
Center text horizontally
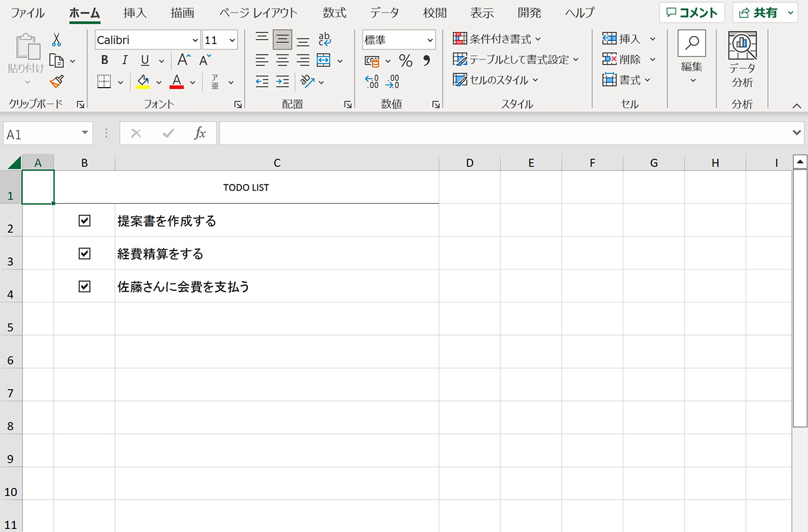point(282,60)
